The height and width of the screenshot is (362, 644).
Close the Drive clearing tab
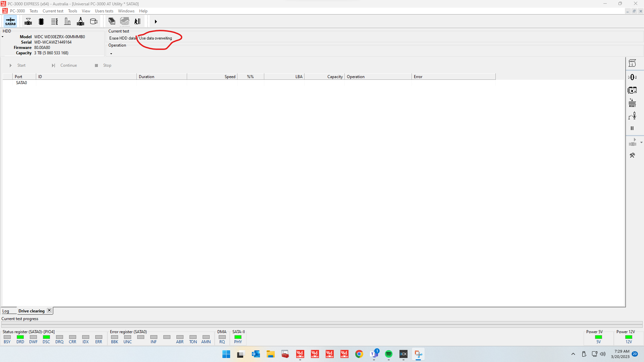[49, 310]
